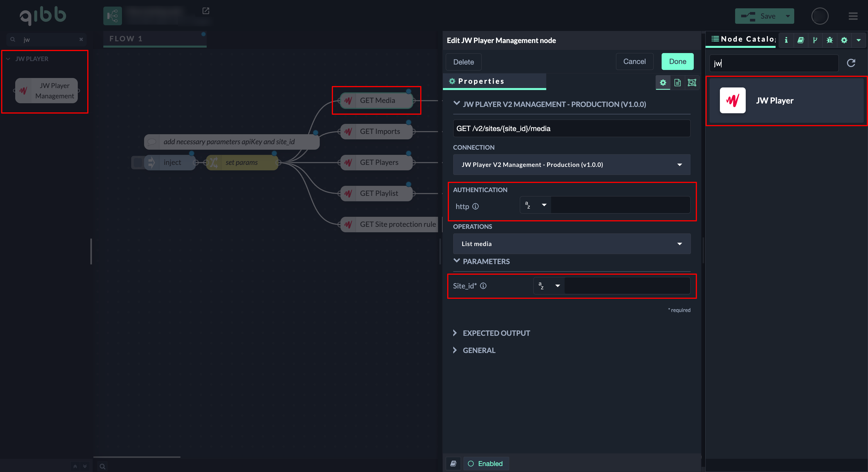Open the Operations List media dropdown

(x=571, y=244)
